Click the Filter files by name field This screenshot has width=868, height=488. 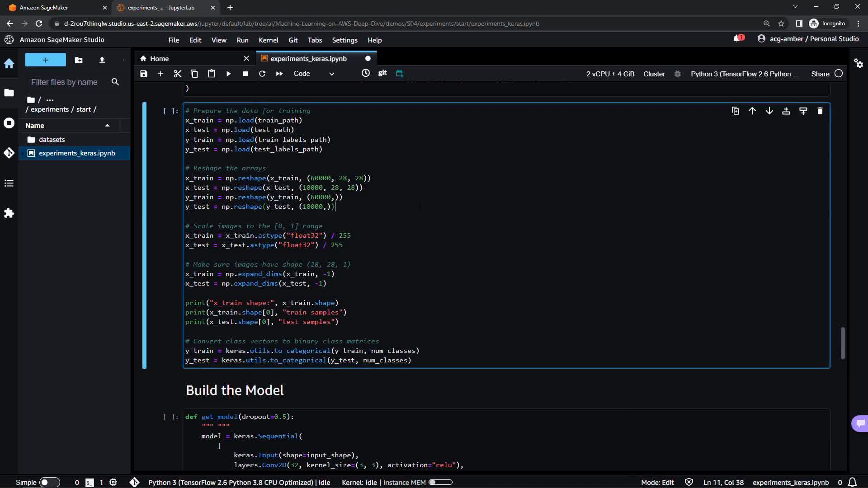click(64, 82)
